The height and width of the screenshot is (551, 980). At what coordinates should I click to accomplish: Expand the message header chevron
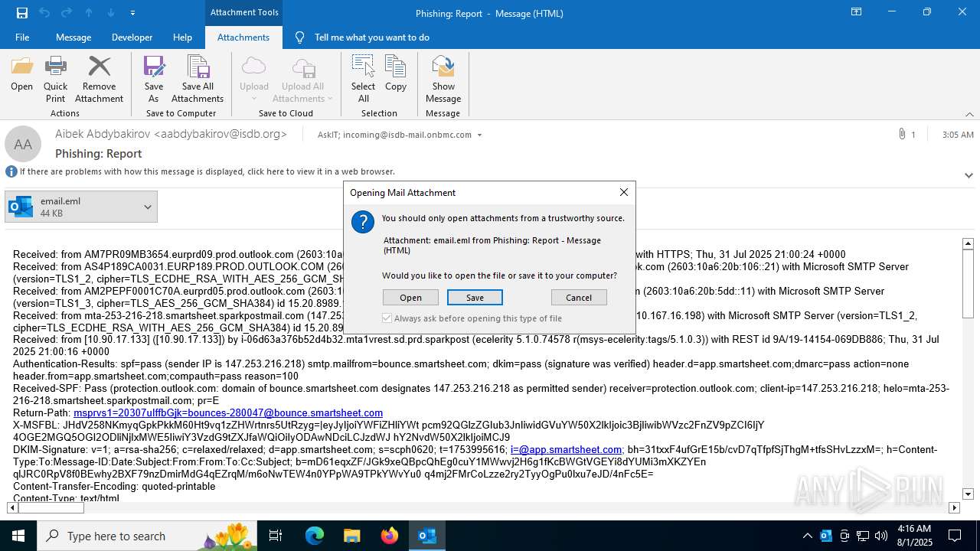pos(969,175)
